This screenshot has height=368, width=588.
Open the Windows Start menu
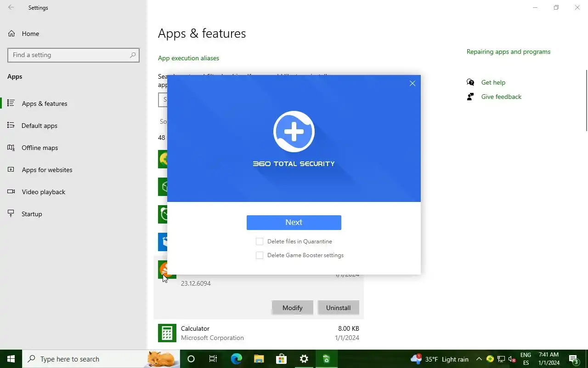tap(11, 359)
